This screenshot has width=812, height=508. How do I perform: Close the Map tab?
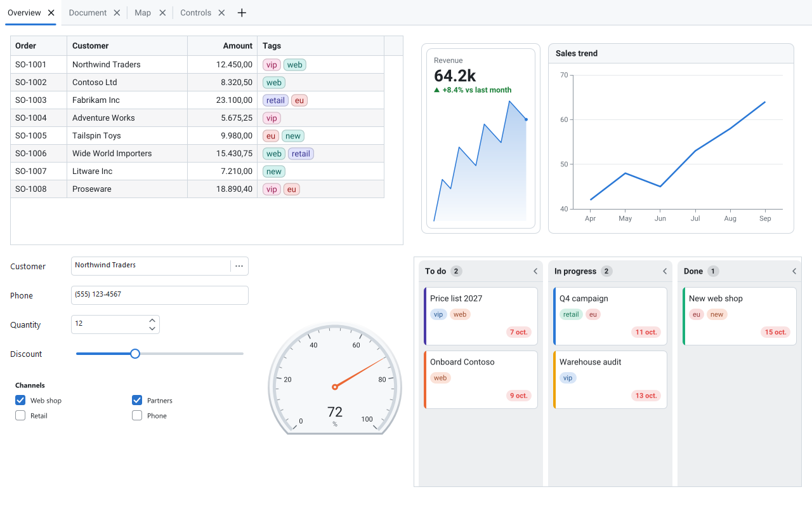coord(162,13)
